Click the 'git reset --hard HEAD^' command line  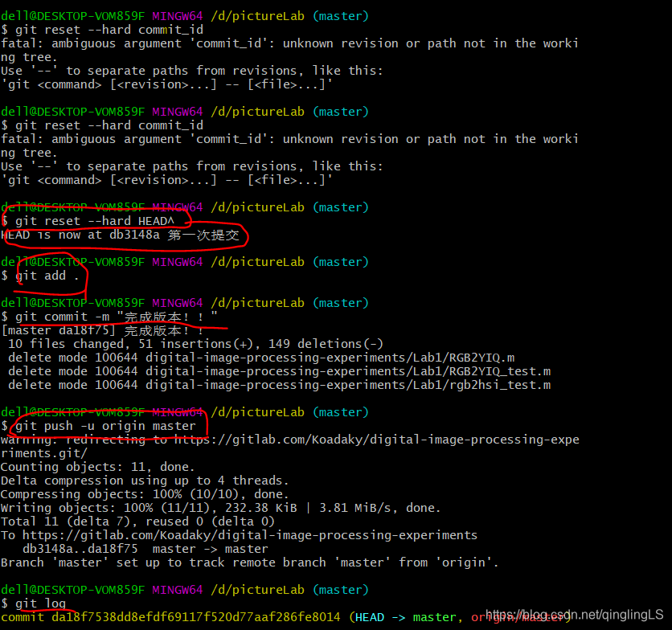(88, 221)
